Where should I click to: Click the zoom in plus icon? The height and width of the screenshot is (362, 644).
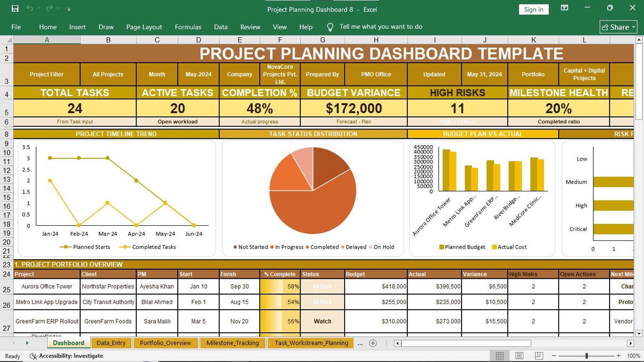coord(618,356)
